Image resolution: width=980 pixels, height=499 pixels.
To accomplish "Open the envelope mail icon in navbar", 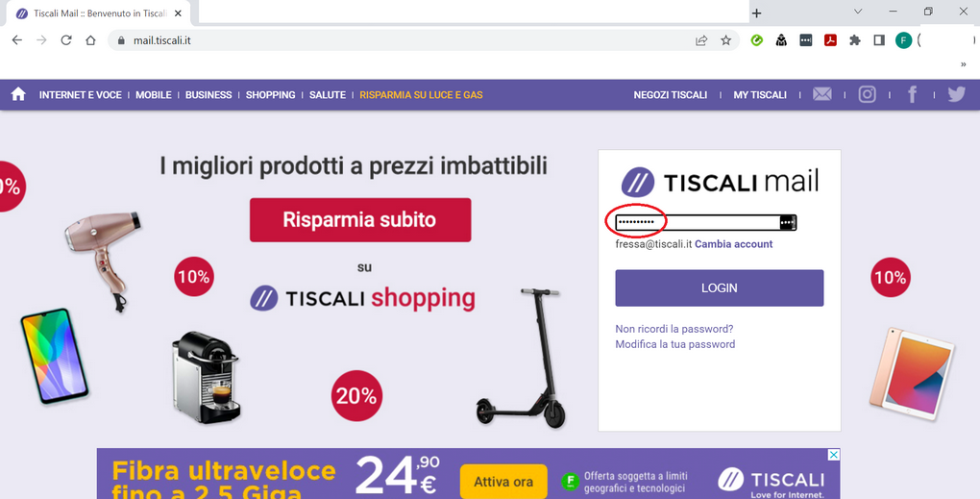I will [x=821, y=94].
